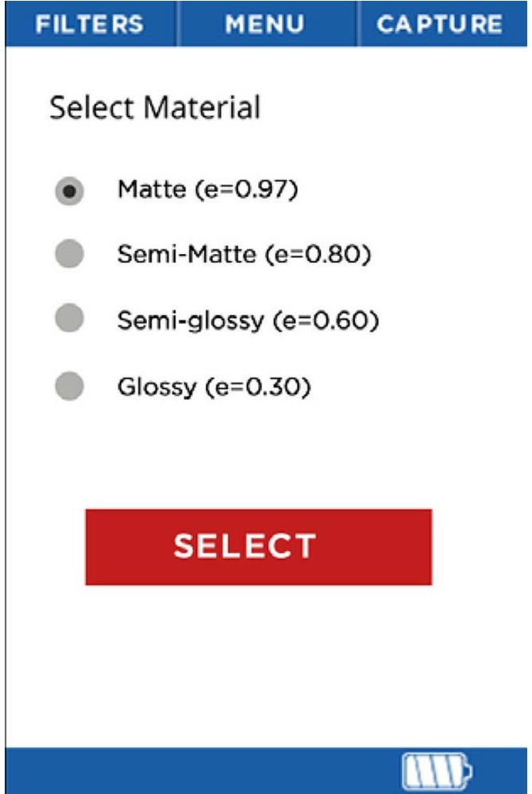
Task: Click the "Semi-glossy (e=0.60)" label text
Action: (248, 321)
